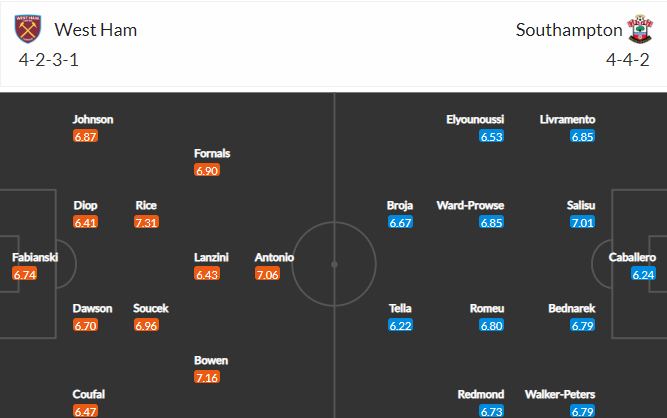
Task: Click Tella's 6.22 rating badge
Action: [400, 326]
